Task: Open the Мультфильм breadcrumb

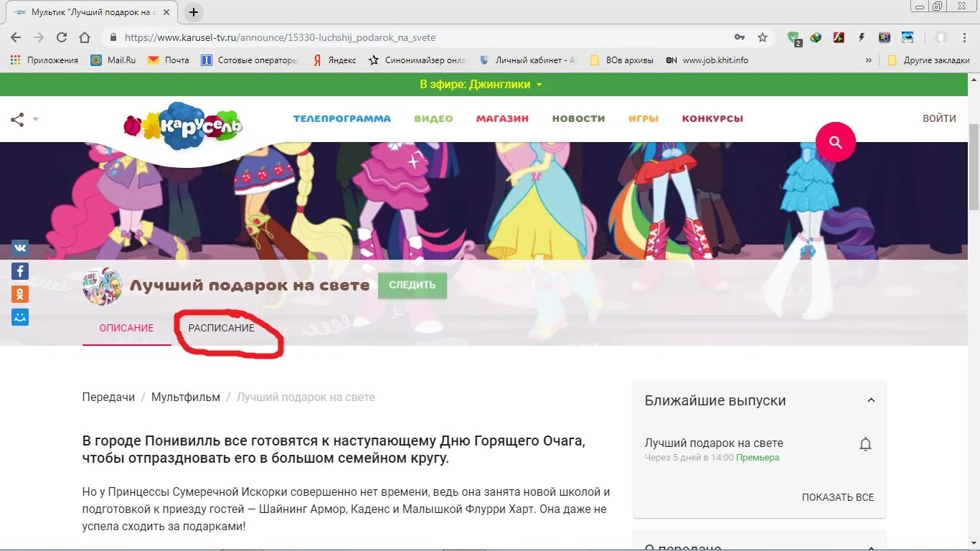Action: coord(186,397)
